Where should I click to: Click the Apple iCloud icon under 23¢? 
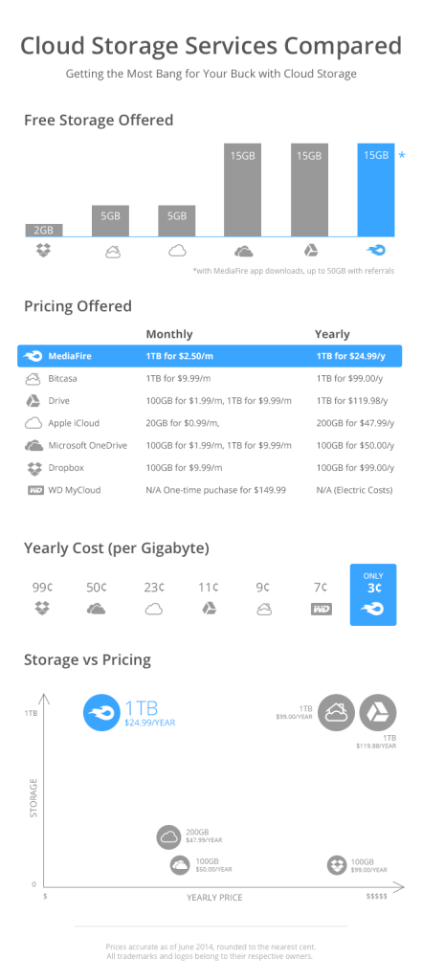154,609
